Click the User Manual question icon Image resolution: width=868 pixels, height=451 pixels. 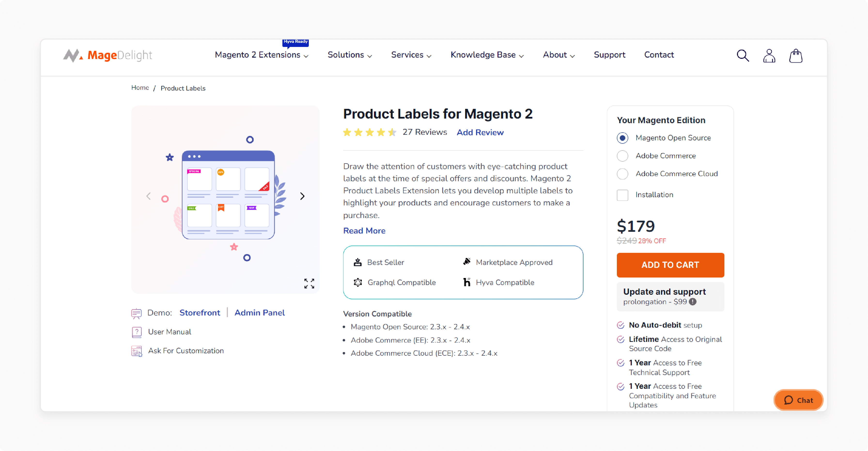(x=136, y=332)
